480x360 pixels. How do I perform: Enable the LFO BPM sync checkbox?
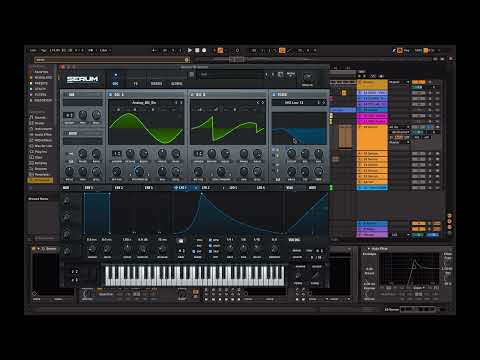(210, 240)
